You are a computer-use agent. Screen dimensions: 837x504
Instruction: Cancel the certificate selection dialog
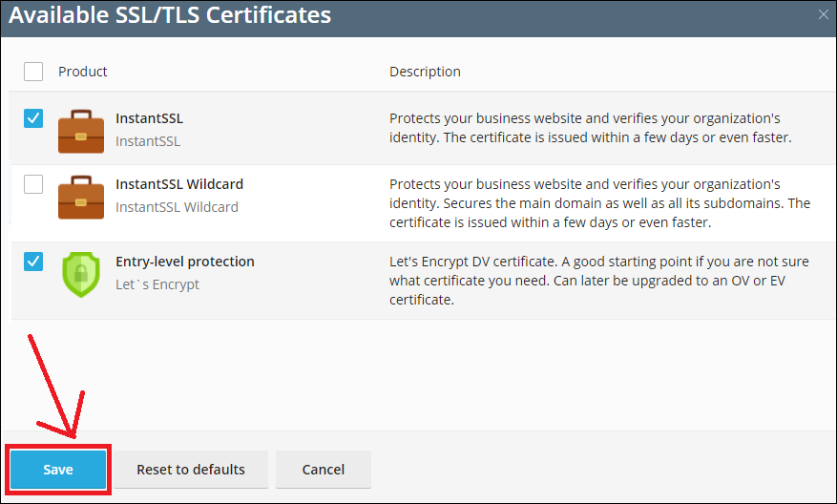coord(323,470)
